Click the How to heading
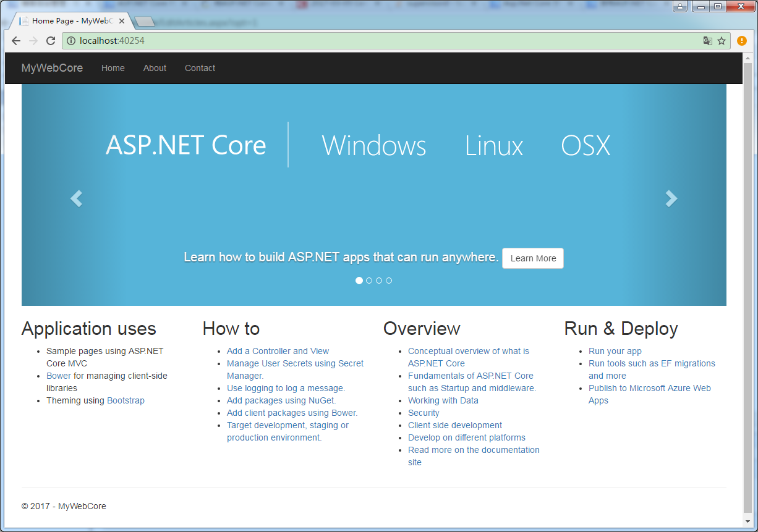758x532 pixels. coord(231,329)
